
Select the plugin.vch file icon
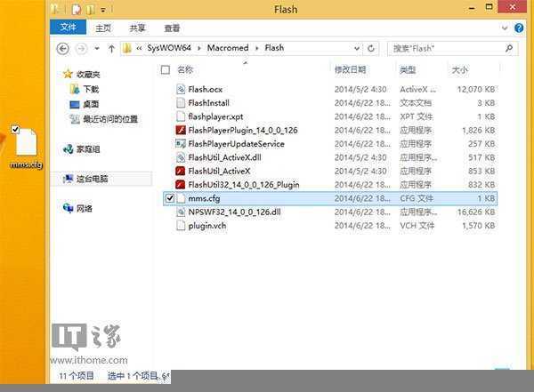click(x=181, y=225)
